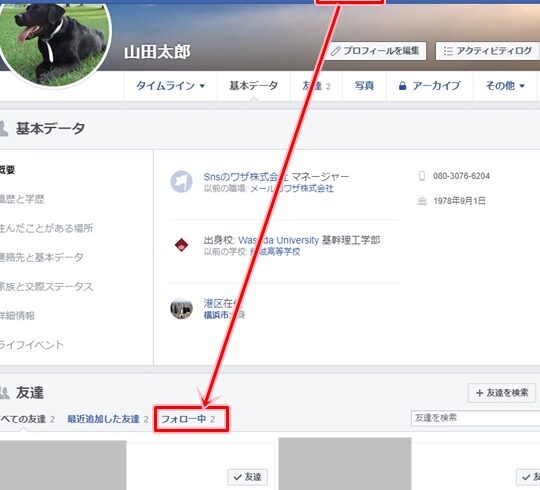
Task: Open the 高等学校 previous school link
Action: click(275, 252)
